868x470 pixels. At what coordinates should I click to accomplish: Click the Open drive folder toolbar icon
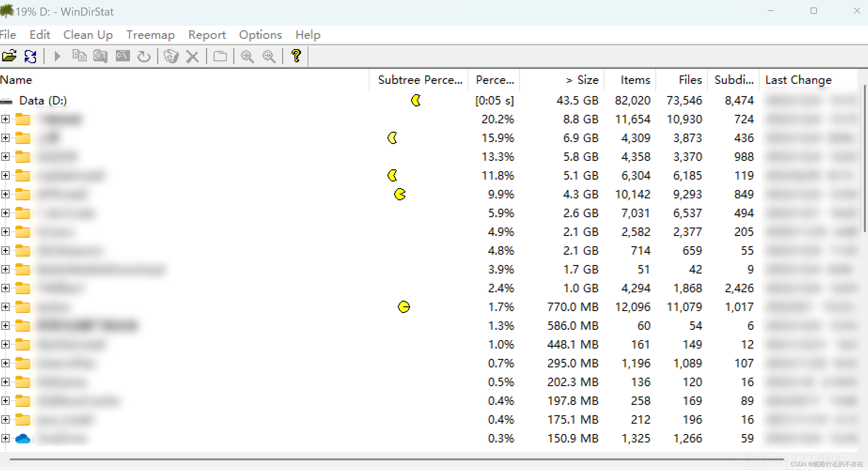pos(9,56)
